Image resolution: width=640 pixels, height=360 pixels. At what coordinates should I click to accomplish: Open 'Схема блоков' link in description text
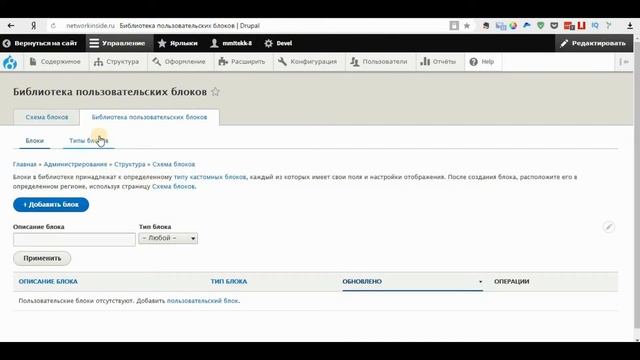(x=173, y=186)
